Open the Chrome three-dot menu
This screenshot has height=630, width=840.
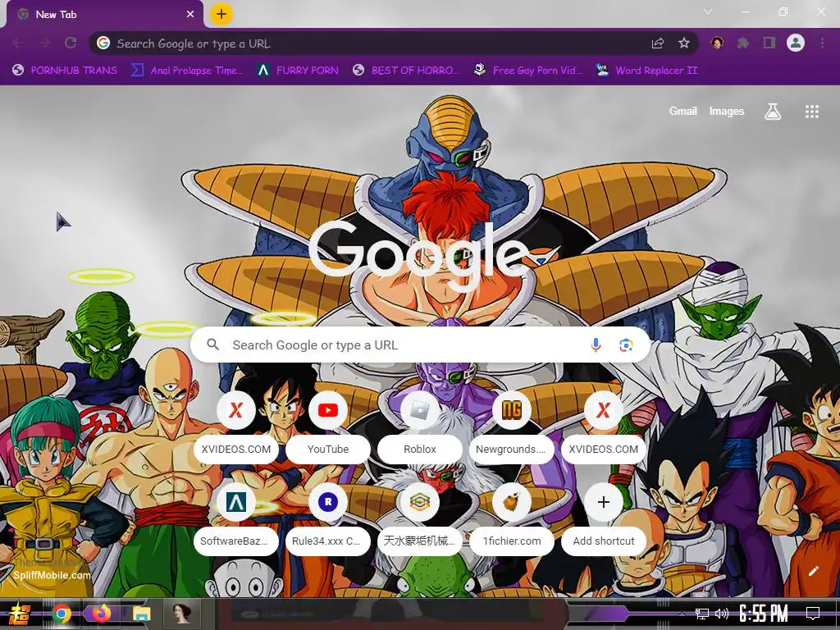[822, 43]
